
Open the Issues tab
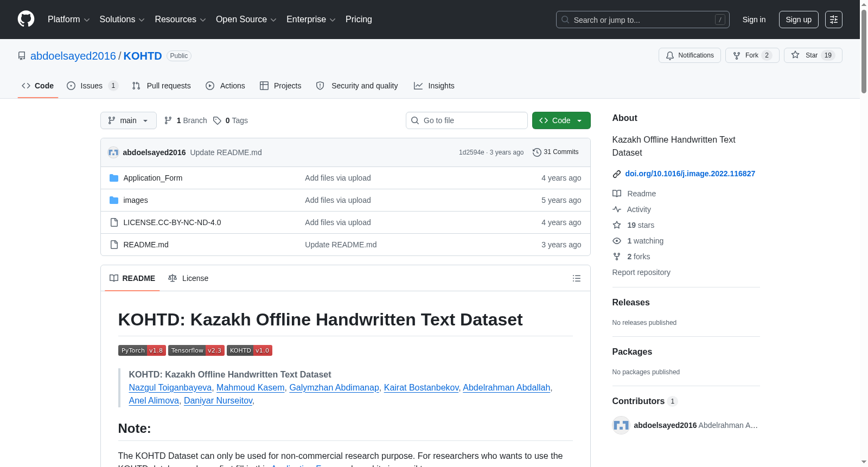click(x=92, y=86)
